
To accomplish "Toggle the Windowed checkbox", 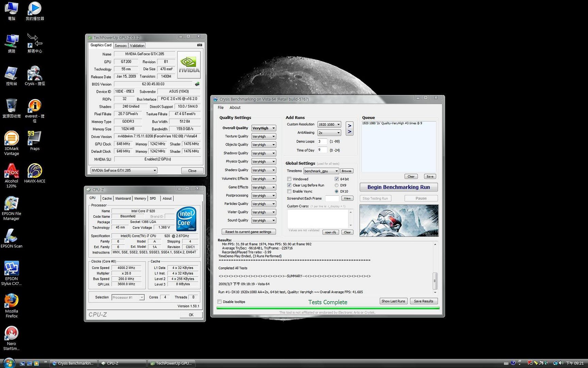I will (x=289, y=179).
